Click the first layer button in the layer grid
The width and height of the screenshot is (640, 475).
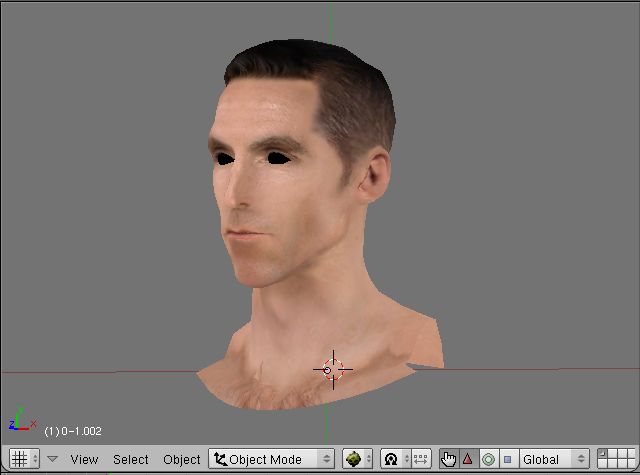pyautogui.click(x=603, y=454)
